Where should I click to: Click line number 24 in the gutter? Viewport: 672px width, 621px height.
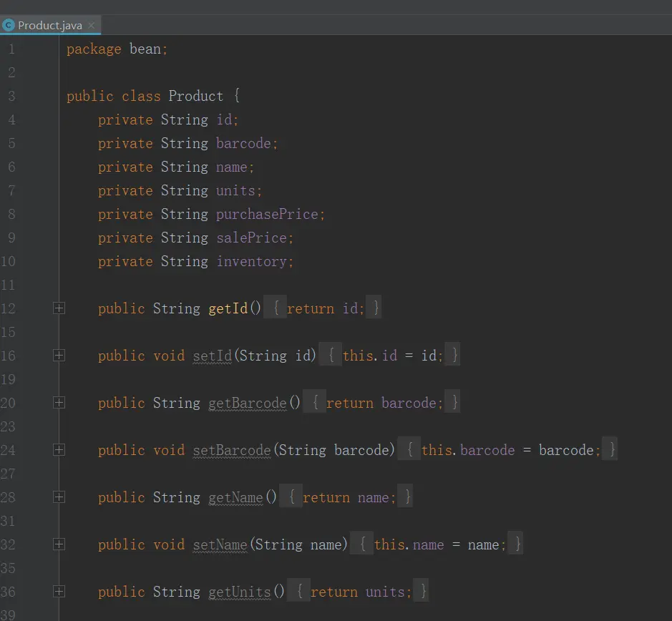(8, 450)
